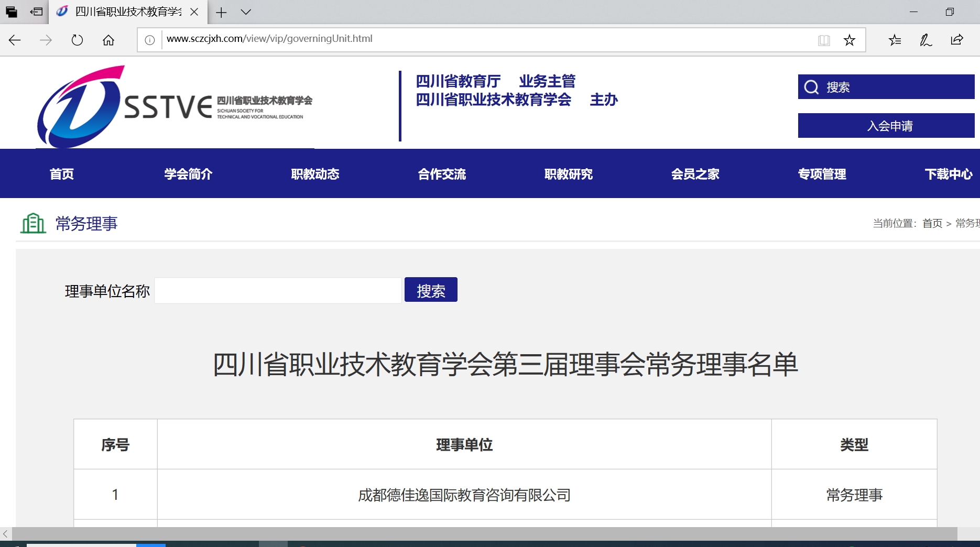Open a new tab with the plus icon

click(221, 12)
